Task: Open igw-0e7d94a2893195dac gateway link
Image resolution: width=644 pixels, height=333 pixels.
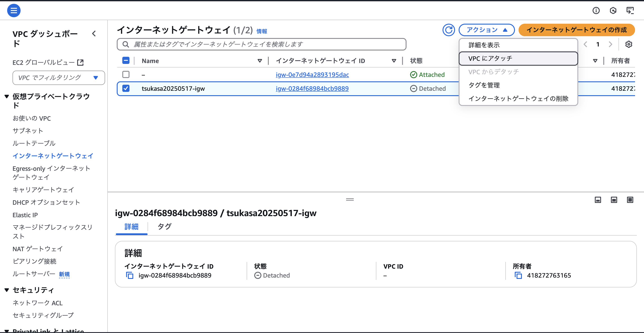Action: [x=312, y=75]
